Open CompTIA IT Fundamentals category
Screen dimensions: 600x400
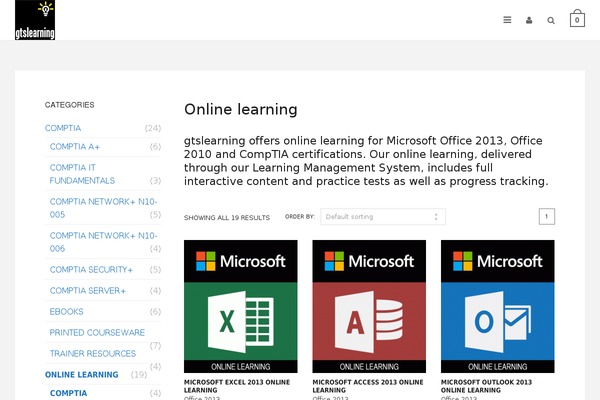click(x=82, y=174)
